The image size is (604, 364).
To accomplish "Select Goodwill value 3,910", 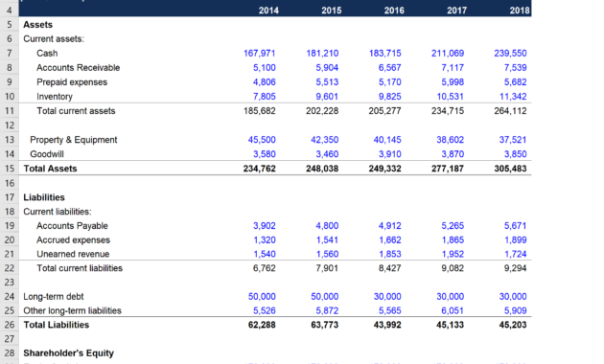I will pyautogui.click(x=390, y=154).
